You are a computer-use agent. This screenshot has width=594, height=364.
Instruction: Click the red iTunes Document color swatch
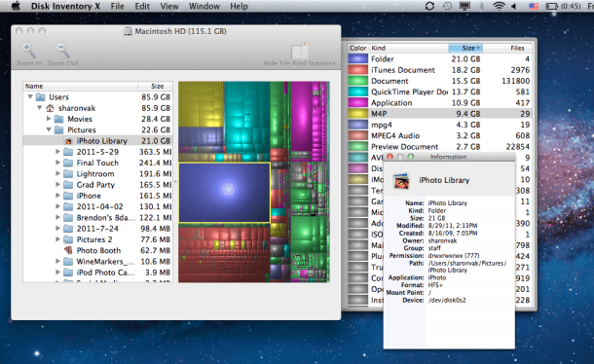point(358,70)
